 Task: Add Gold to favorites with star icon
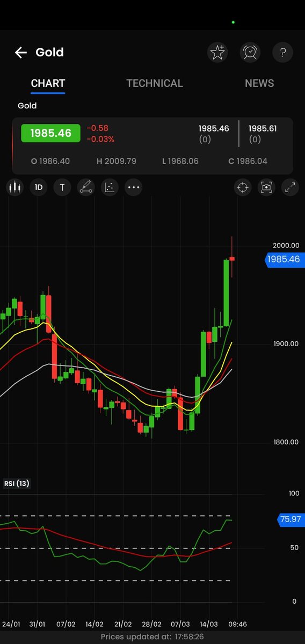point(217,52)
